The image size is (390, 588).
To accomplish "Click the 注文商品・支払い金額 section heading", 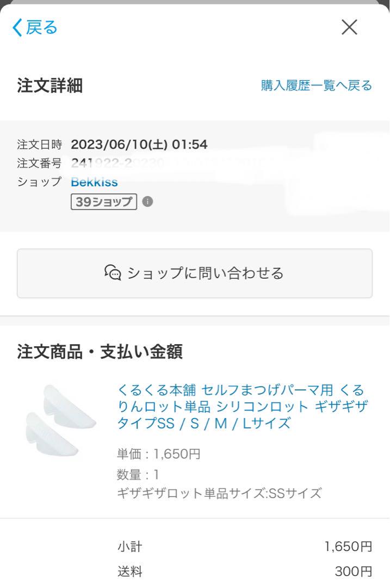I will [x=100, y=352].
